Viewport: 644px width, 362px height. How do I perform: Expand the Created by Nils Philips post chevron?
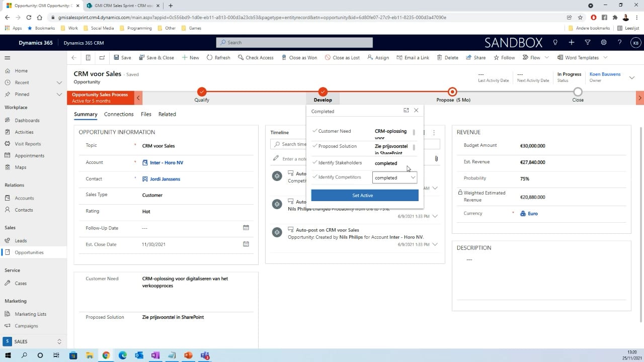point(435,244)
